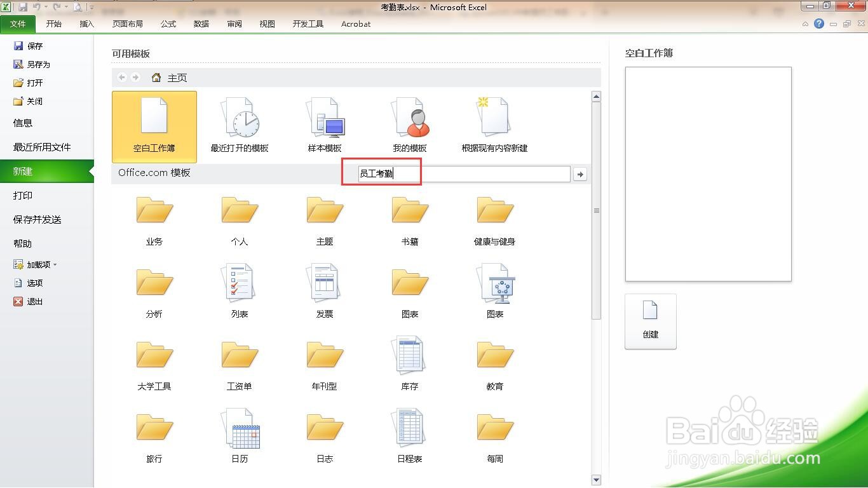
Task: Switch to the 审阅 Review tab
Action: point(234,24)
